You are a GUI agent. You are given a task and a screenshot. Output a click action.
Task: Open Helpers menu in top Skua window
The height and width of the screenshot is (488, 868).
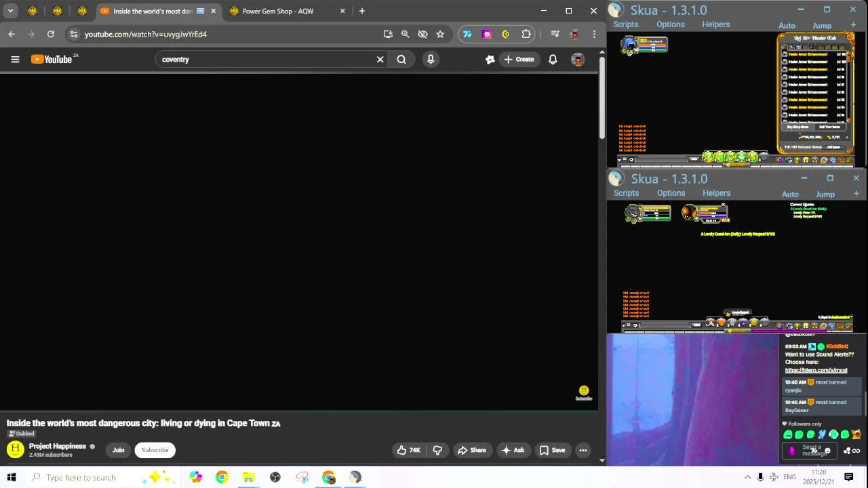(x=715, y=24)
